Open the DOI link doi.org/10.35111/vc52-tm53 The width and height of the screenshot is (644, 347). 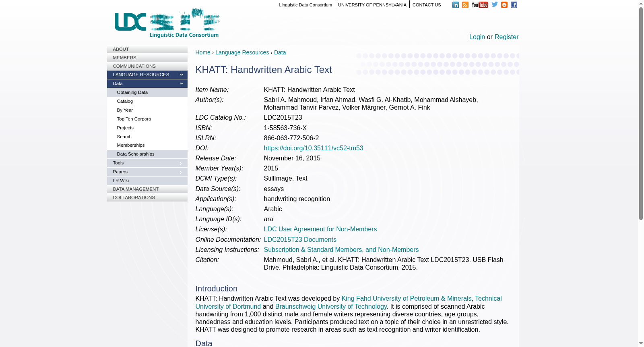click(x=314, y=148)
